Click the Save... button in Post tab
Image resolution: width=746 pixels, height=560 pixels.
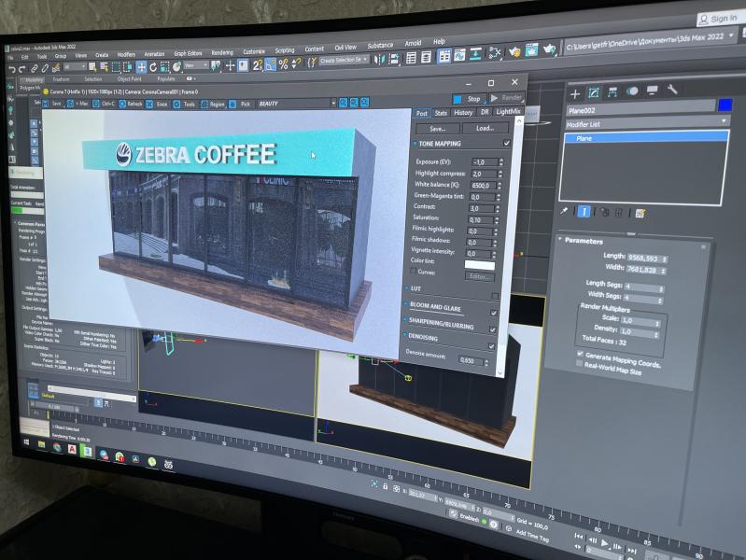[x=438, y=129]
